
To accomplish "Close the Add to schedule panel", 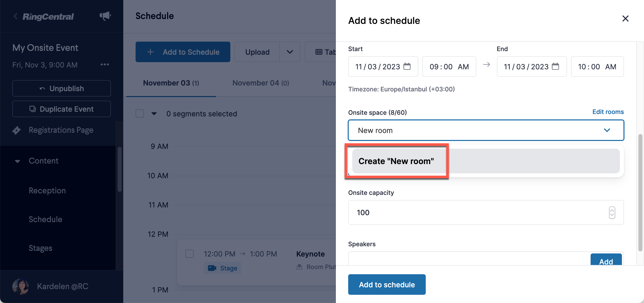I will [625, 18].
